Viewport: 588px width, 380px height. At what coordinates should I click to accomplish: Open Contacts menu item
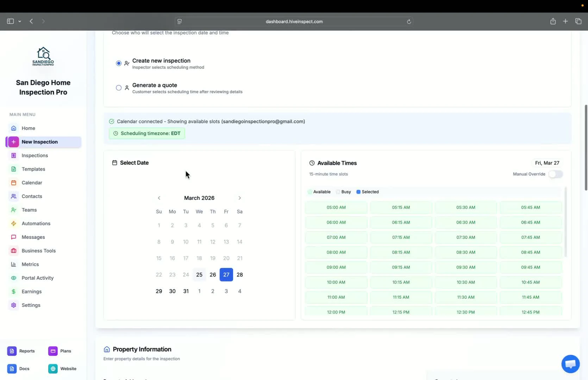coord(32,196)
